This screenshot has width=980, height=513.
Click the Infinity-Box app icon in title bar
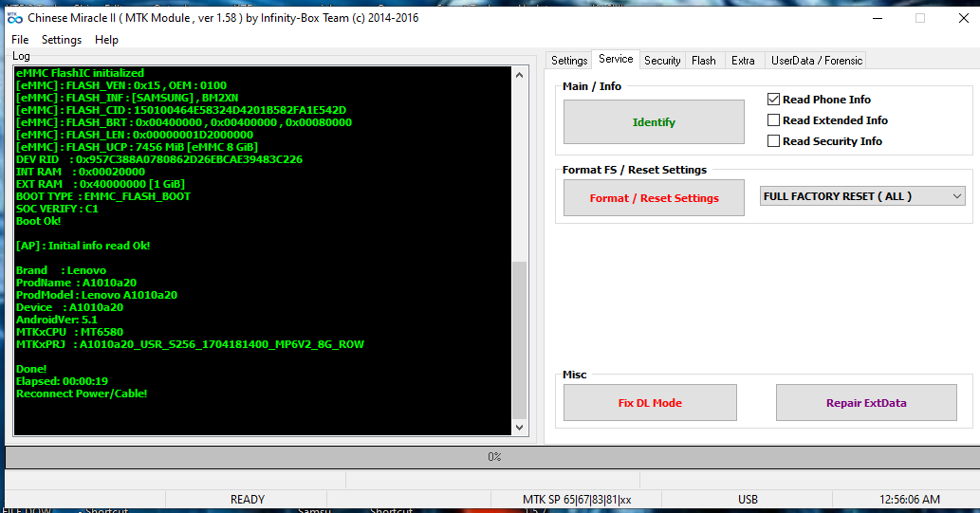point(15,17)
